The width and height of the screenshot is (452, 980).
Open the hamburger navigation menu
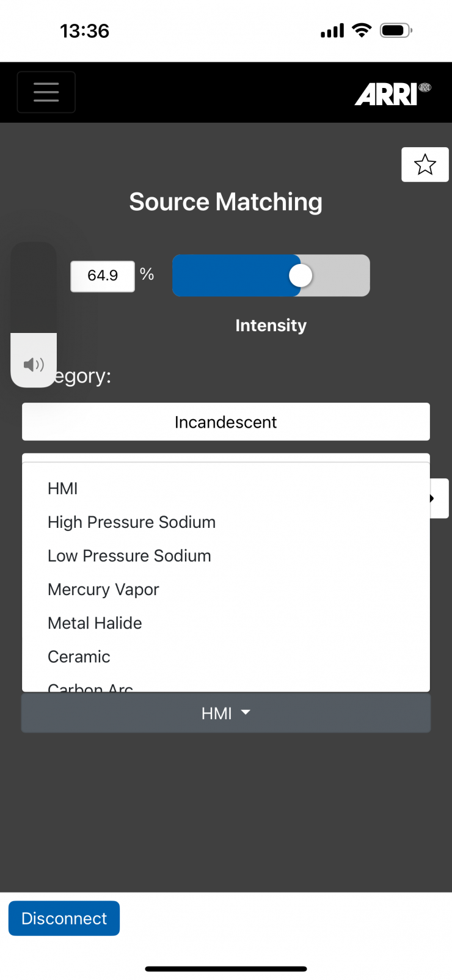[46, 92]
